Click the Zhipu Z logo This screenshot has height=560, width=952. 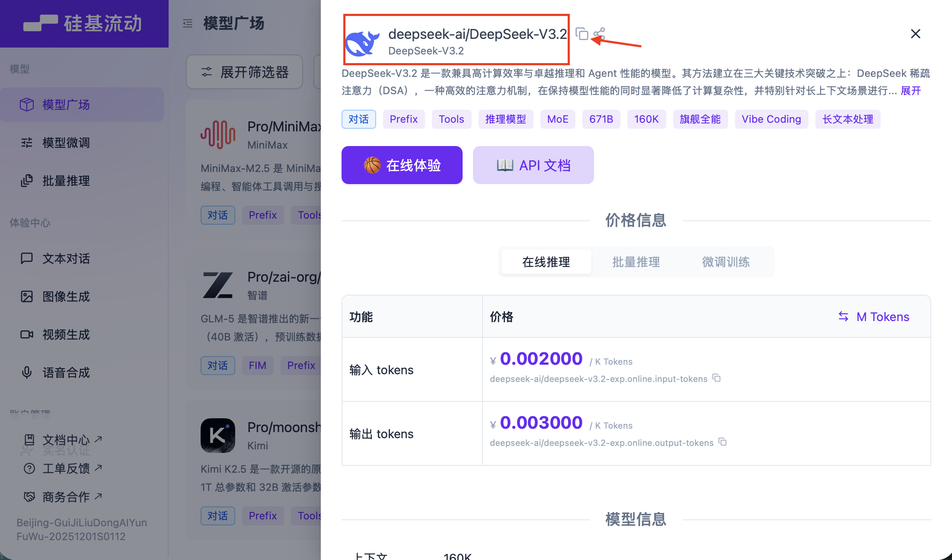pyautogui.click(x=218, y=285)
